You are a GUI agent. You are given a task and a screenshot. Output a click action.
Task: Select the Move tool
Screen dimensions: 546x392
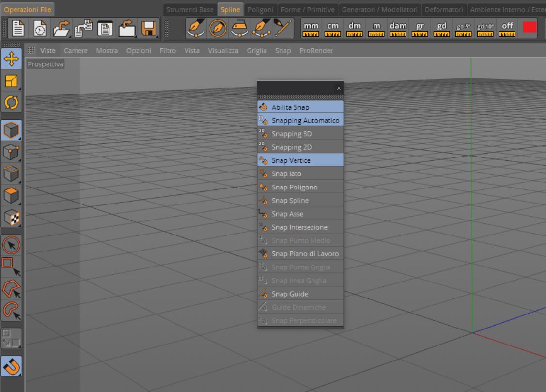click(11, 59)
